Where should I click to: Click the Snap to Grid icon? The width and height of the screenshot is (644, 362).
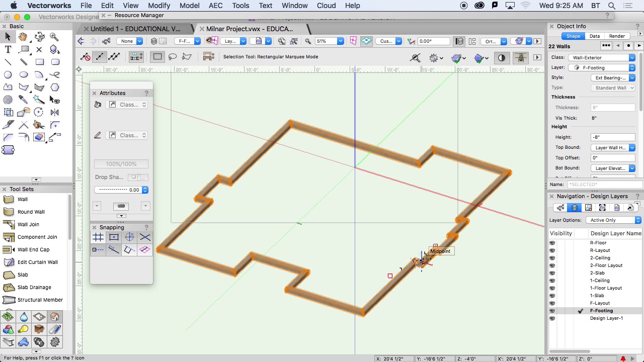(x=98, y=237)
